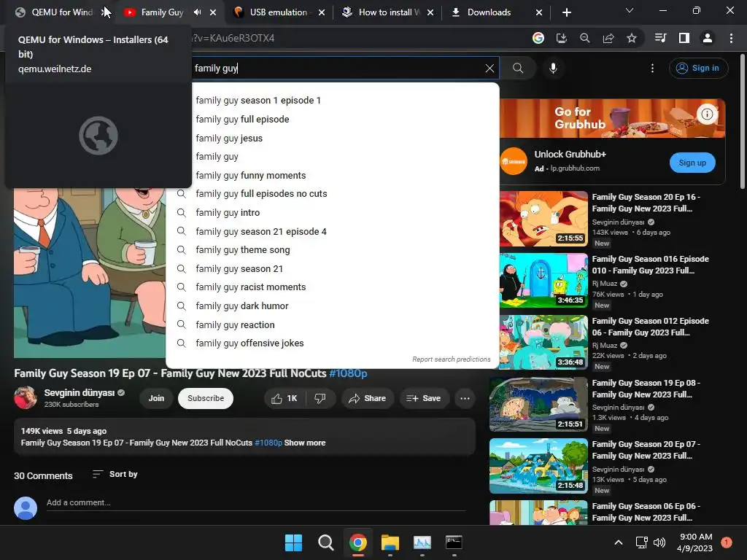Open the tab search dropdown chevron
The image size is (747, 560).
point(630,10)
